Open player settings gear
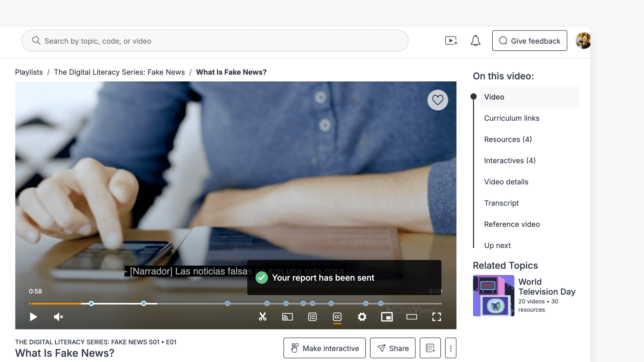 pos(362,317)
